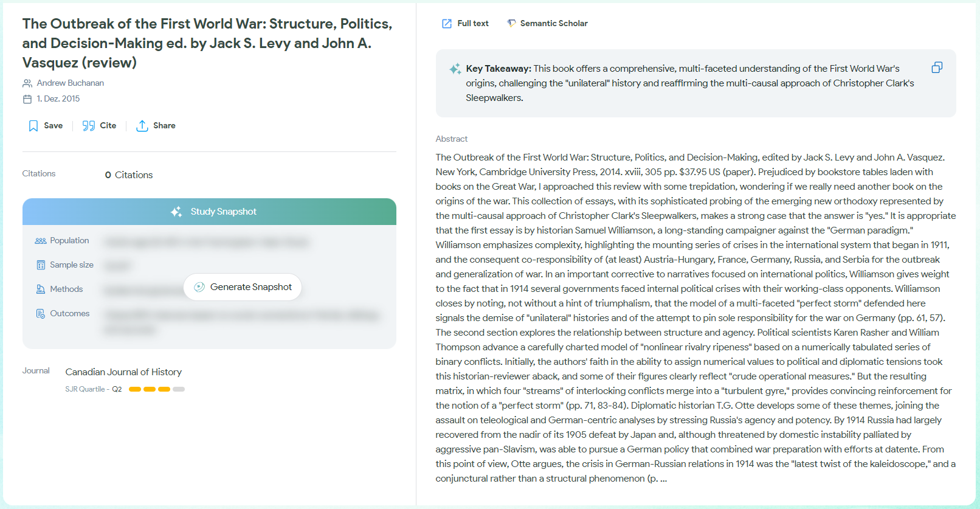The width and height of the screenshot is (980, 509).
Task: Click the Population row icon
Action: click(41, 241)
